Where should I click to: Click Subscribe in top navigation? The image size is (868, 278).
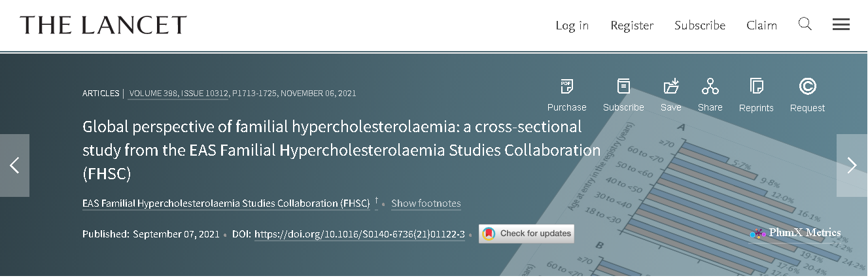[699, 26]
